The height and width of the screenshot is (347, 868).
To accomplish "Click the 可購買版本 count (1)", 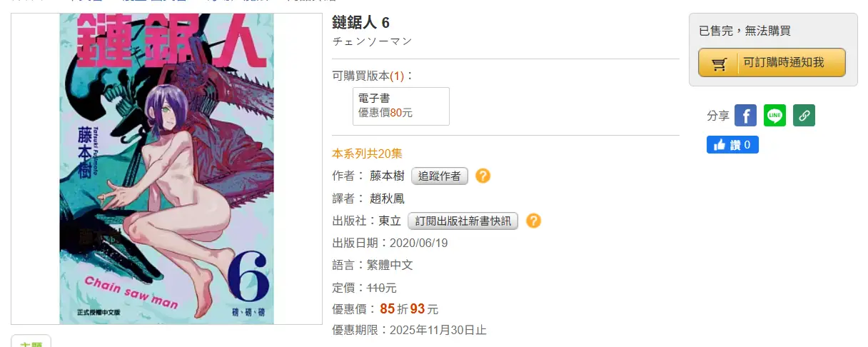I will tap(397, 76).
